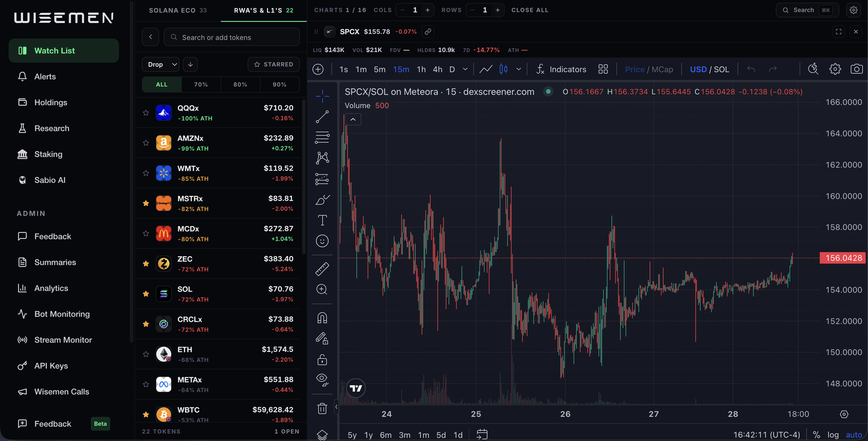Viewport: 868px width, 441px height.
Task: Click the TradingView logo
Action: click(356, 388)
